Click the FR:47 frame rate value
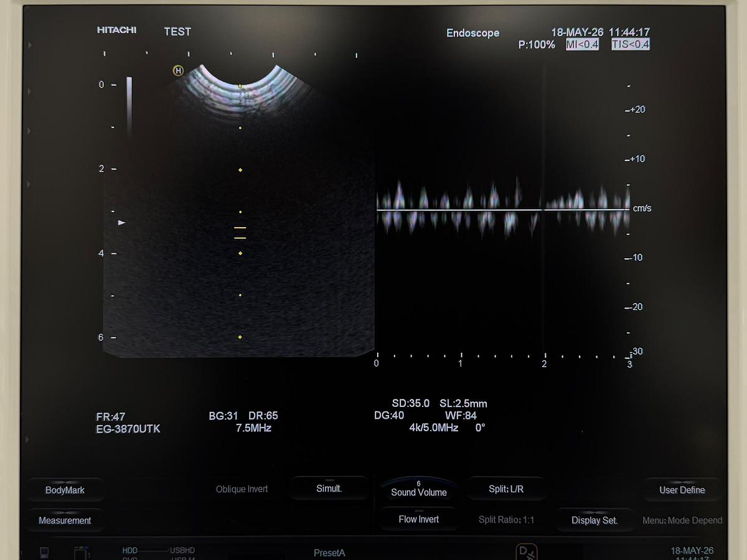The width and height of the screenshot is (747, 560). pyautogui.click(x=111, y=416)
